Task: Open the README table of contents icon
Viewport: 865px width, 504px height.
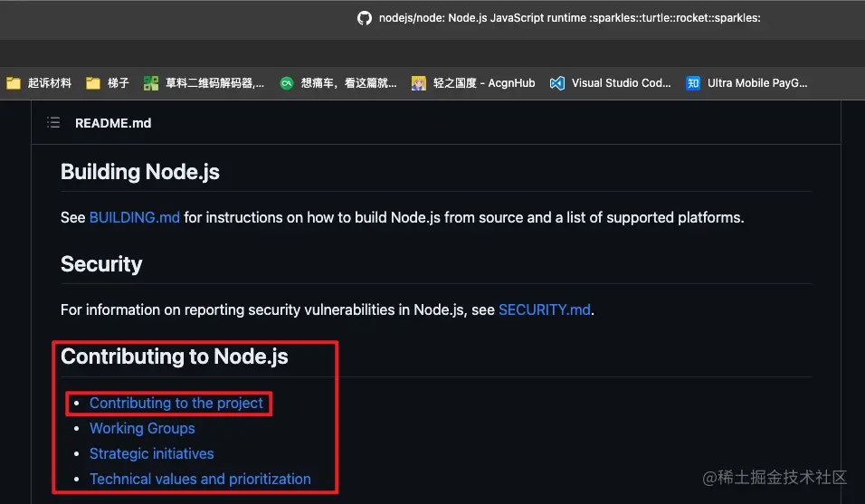Action: tap(53, 122)
